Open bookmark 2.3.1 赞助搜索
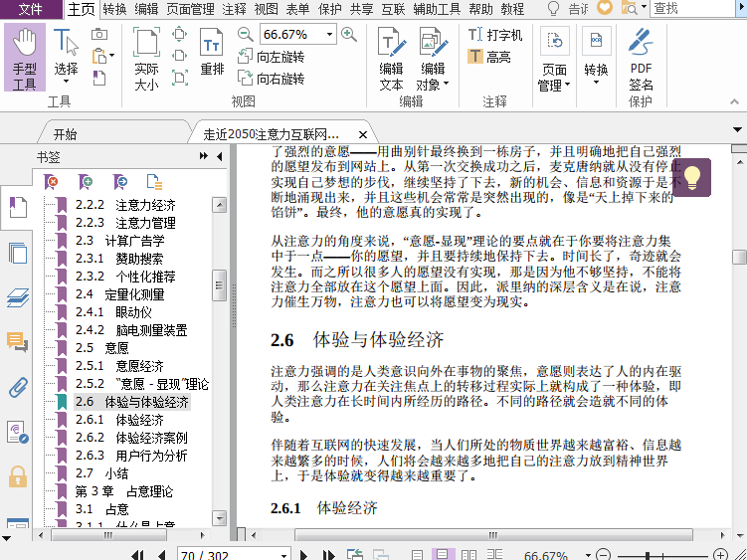Screen dimensions: 747x560 [x=119, y=259]
